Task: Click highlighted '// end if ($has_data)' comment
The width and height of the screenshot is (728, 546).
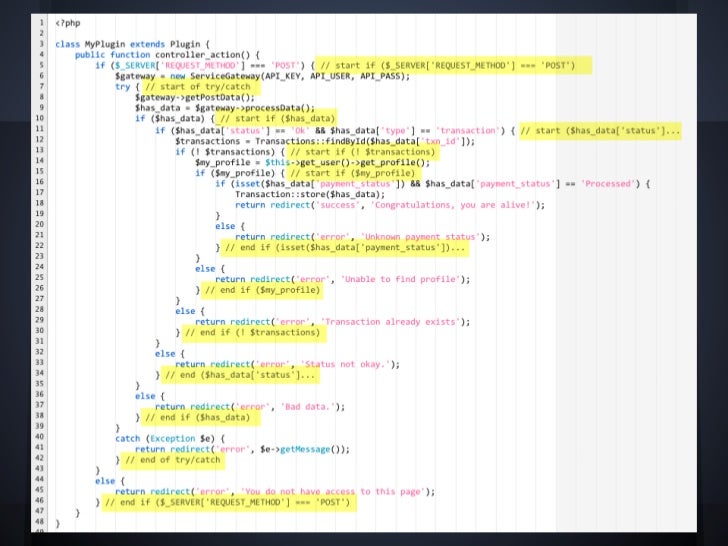Action: coord(198,417)
